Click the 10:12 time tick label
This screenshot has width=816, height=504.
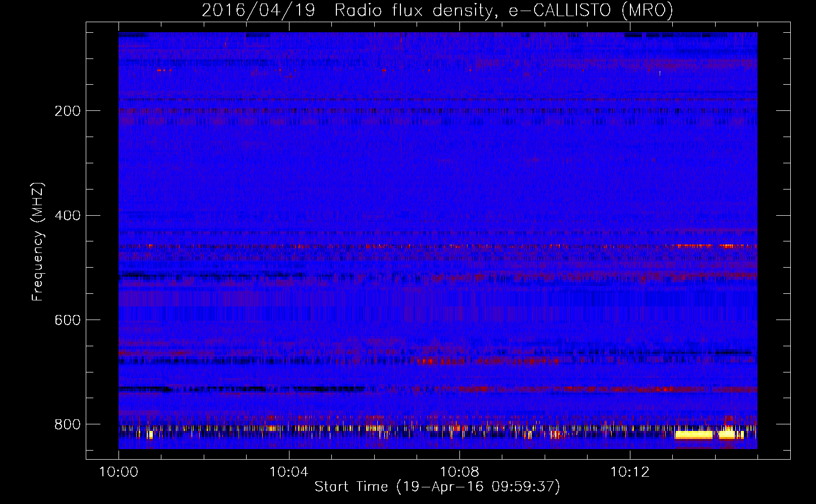[x=630, y=472]
